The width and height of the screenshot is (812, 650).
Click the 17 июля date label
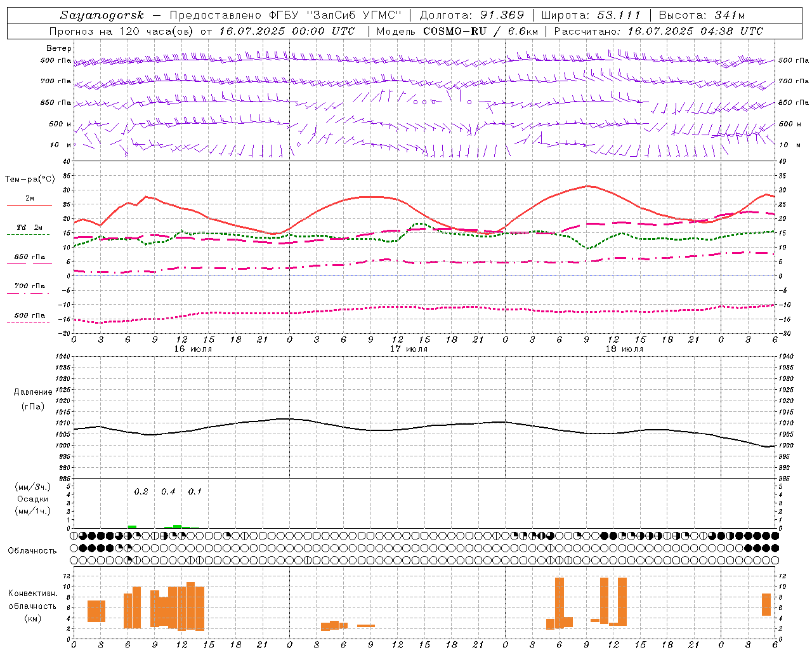coord(409,349)
